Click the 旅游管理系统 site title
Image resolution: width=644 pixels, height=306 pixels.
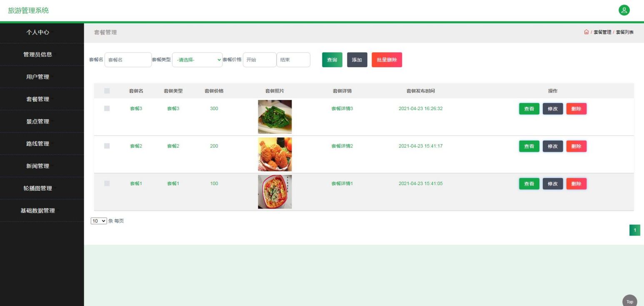(x=28, y=10)
